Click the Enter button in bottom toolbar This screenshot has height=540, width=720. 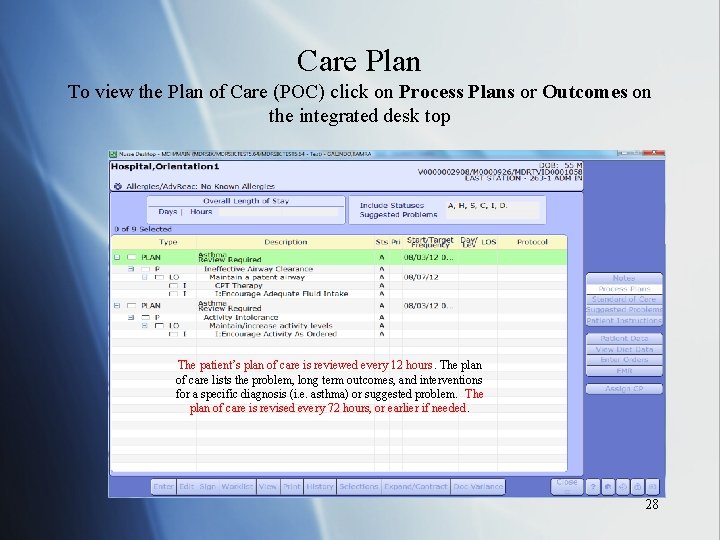[163, 487]
